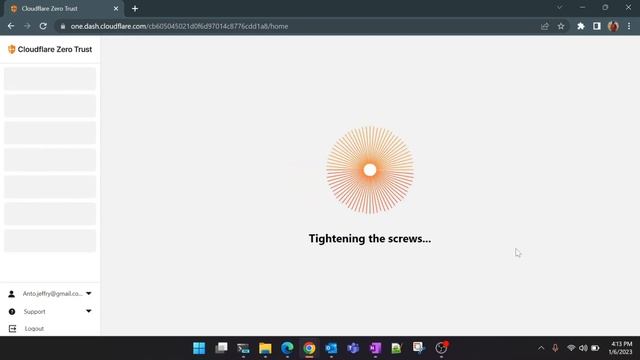Share this page via share icon
The width and height of the screenshot is (640, 360).
coord(544,26)
